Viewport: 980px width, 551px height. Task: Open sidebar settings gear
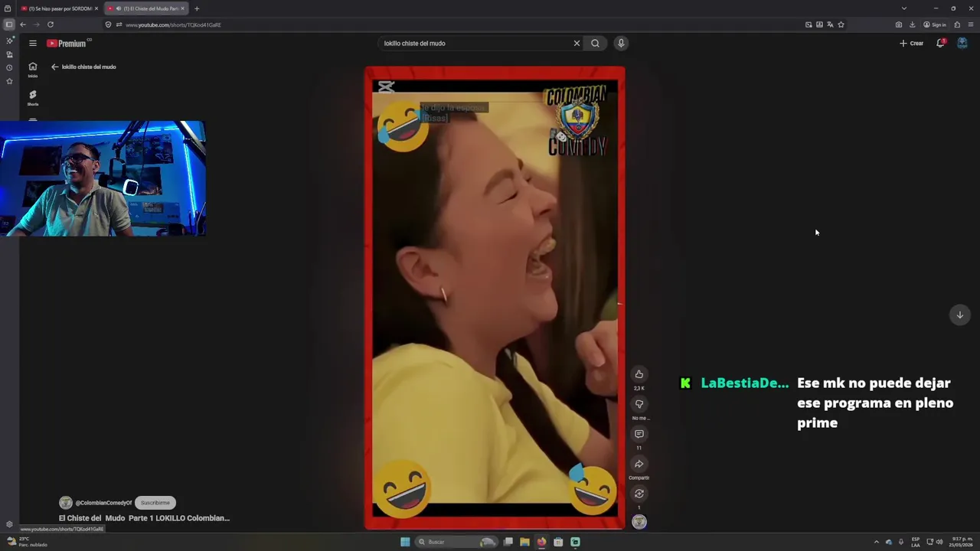pyautogui.click(x=9, y=524)
